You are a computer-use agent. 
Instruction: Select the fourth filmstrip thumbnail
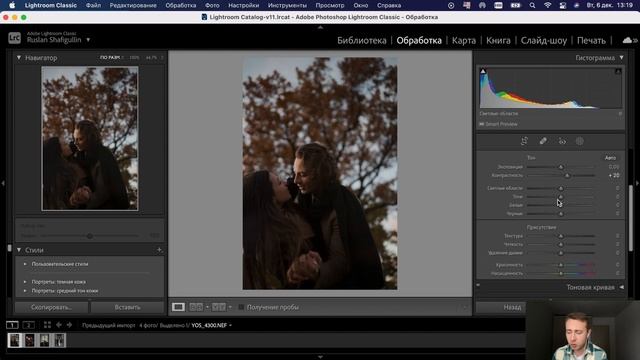tap(60, 340)
